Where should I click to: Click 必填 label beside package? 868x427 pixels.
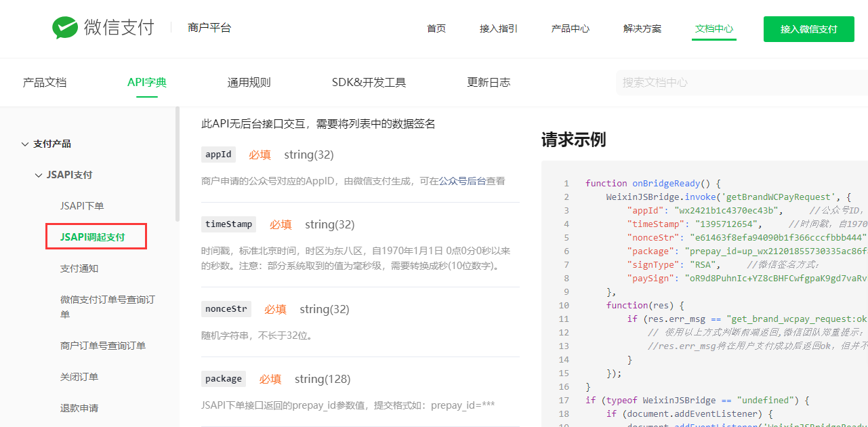[x=270, y=379]
